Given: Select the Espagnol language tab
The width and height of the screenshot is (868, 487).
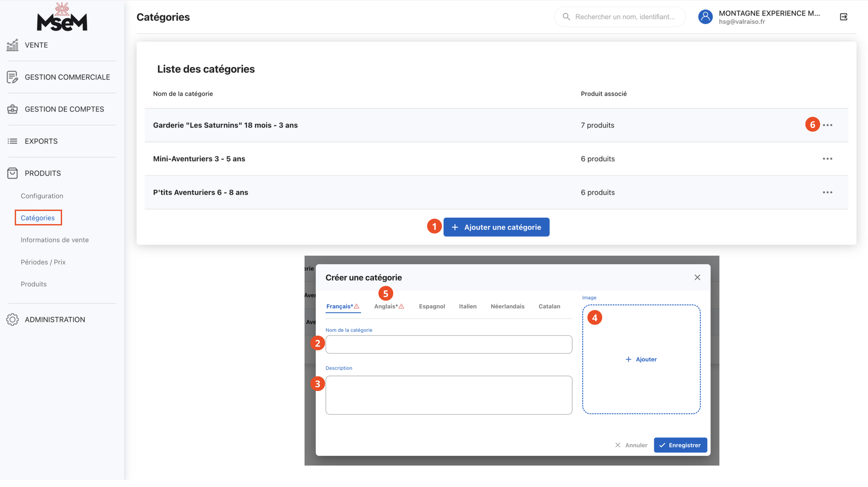Looking at the screenshot, I should (432, 306).
